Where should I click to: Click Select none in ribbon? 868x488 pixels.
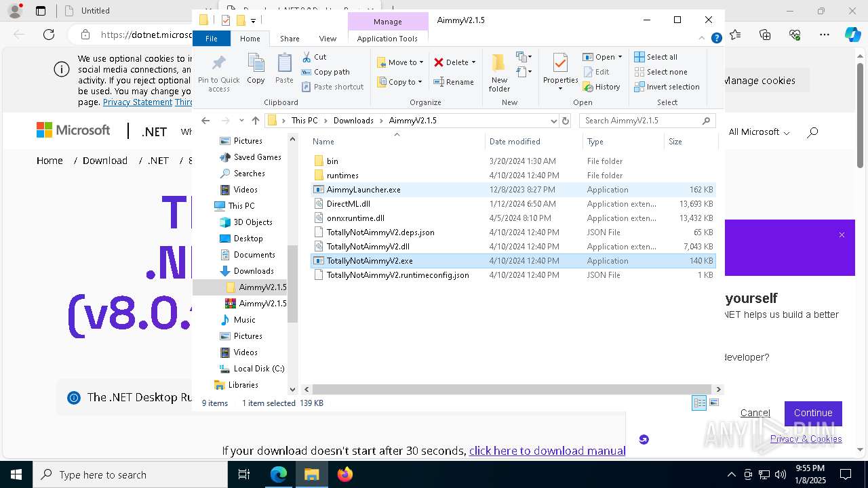click(660, 72)
